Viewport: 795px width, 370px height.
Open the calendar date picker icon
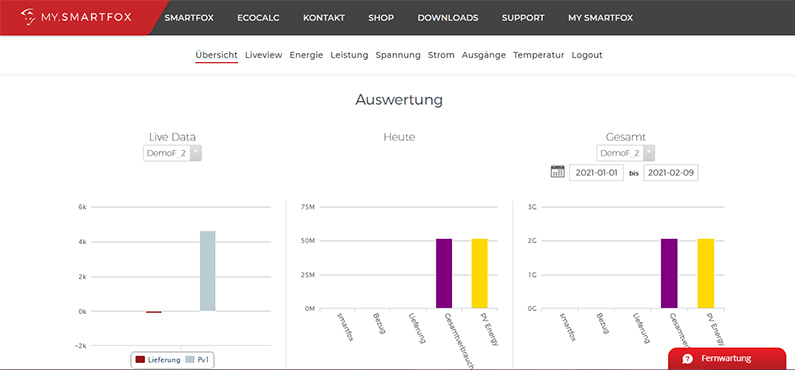[558, 171]
